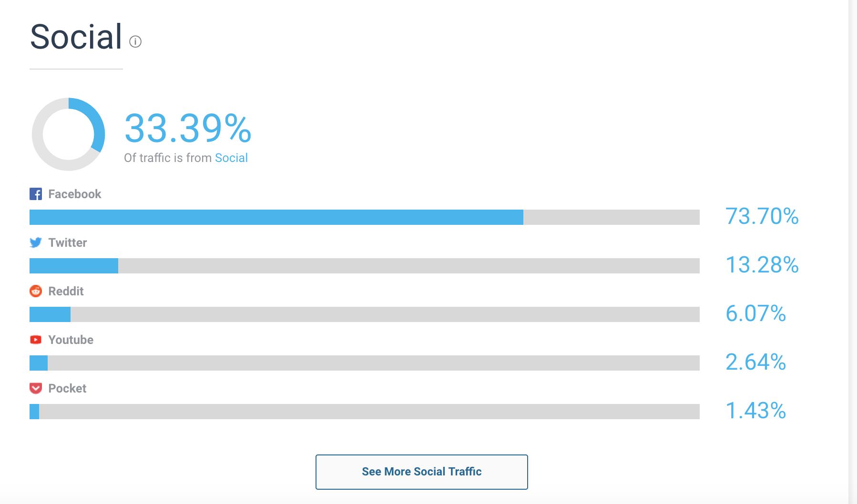Image resolution: width=857 pixels, height=504 pixels.
Task: Click the Pocket traffic bar
Action: 364,412
